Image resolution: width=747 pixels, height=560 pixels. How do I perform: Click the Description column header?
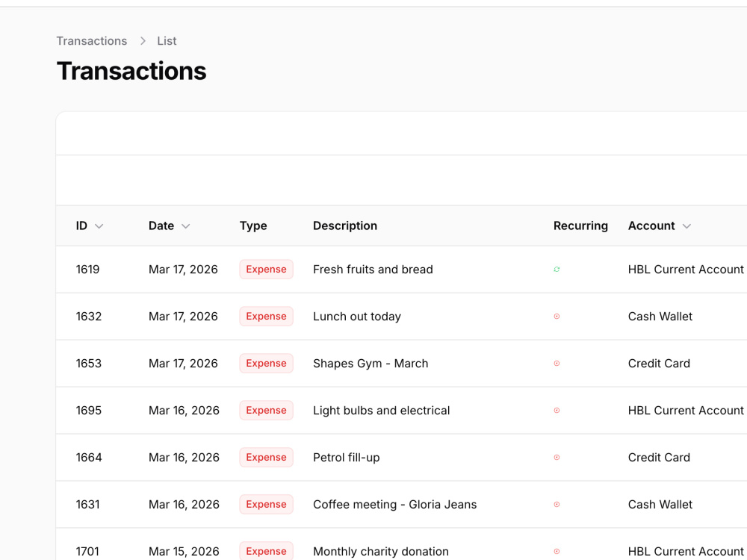345,225
